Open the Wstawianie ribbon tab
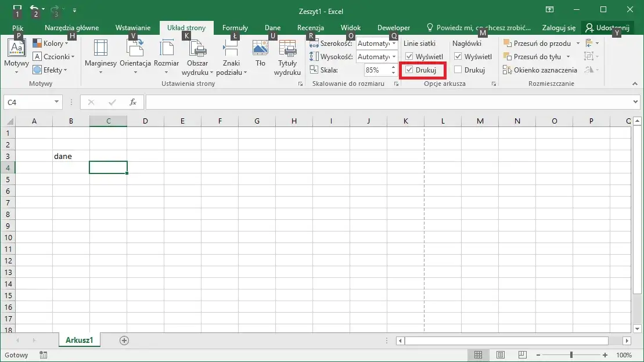 (x=132, y=27)
